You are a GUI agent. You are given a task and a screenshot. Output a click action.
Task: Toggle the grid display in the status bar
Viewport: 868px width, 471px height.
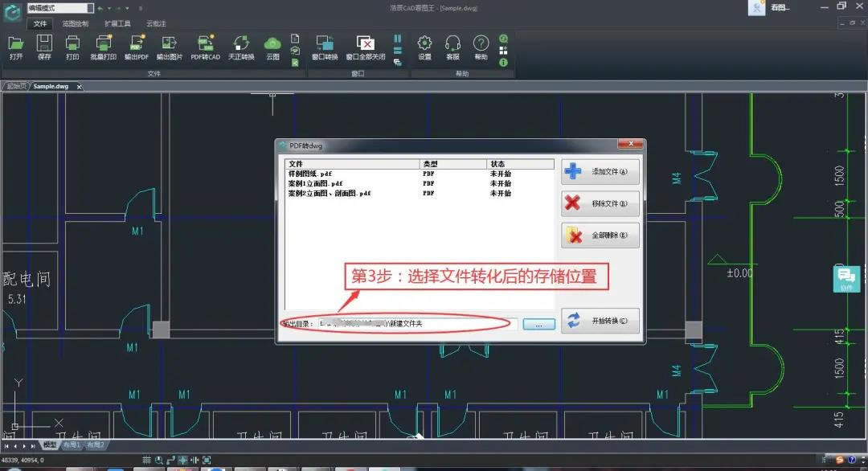click(x=146, y=460)
